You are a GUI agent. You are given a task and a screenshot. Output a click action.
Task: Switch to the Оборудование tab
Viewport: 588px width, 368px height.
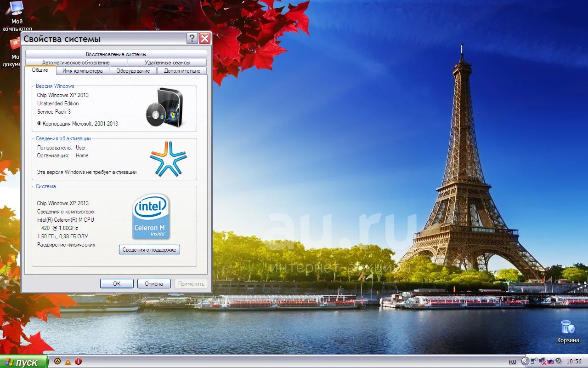pos(133,70)
